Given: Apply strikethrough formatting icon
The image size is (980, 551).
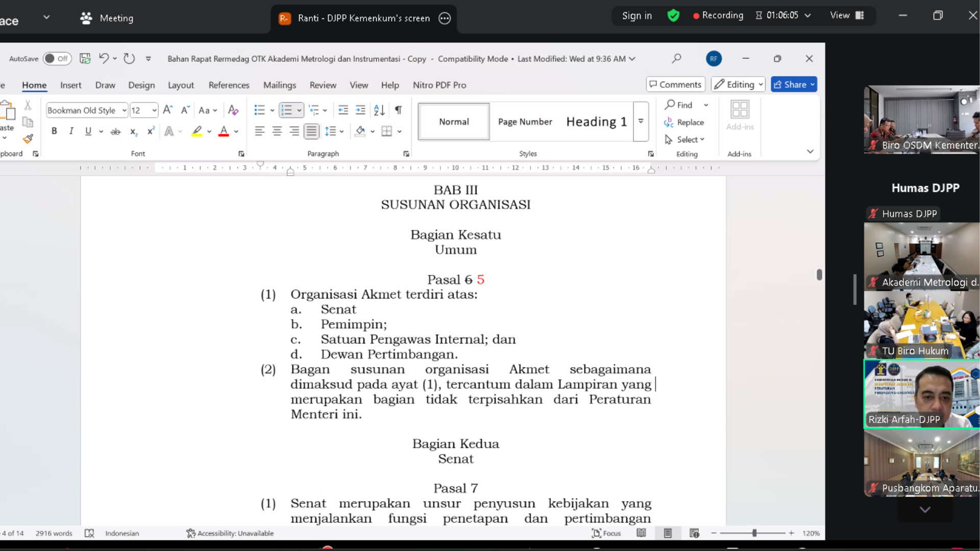Looking at the screenshot, I should point(116,132).
